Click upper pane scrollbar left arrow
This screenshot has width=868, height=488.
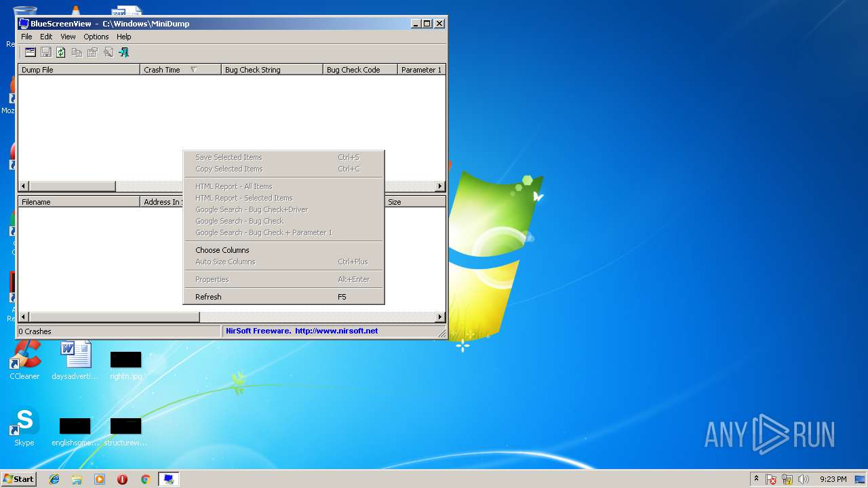coord(24,186)
